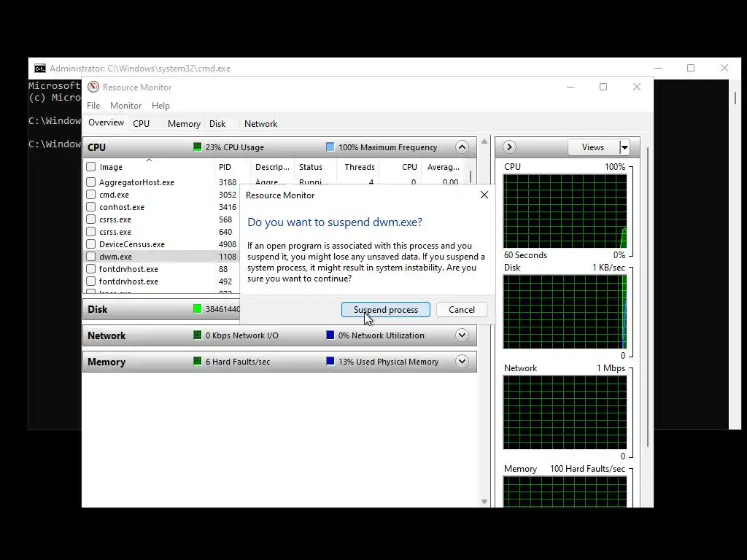Check the fontdrvhost.exe checkbox with PID 492
Viewport: 747px width, 560px height.
[91, 281]
